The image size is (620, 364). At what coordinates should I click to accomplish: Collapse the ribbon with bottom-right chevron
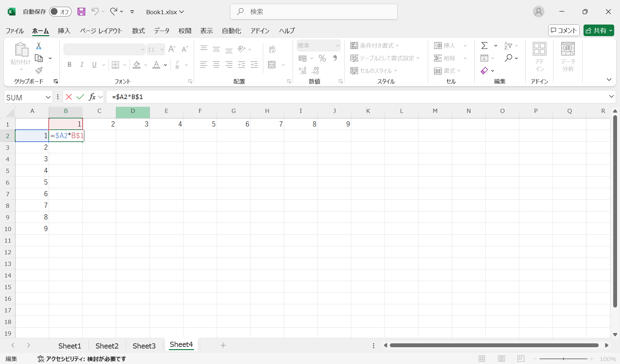(609, 80)
